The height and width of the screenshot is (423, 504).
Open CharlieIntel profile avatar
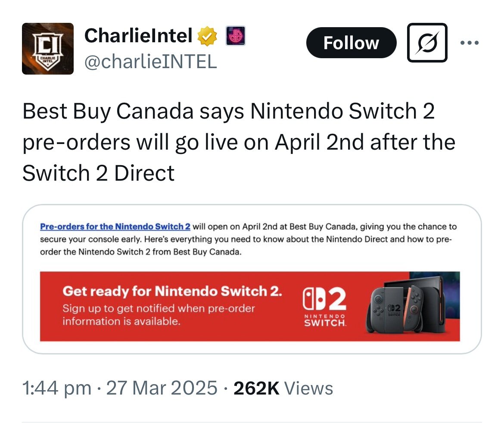pos(47,49)
